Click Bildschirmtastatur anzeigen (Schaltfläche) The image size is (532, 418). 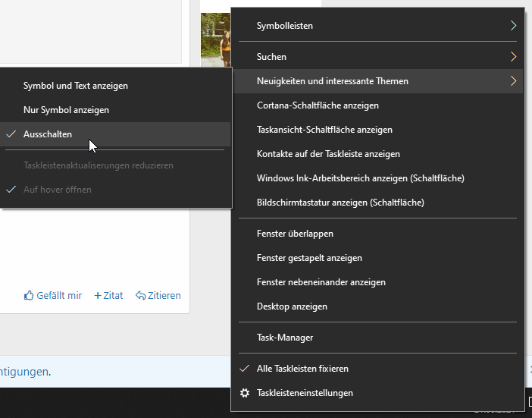tap(340, 203)
